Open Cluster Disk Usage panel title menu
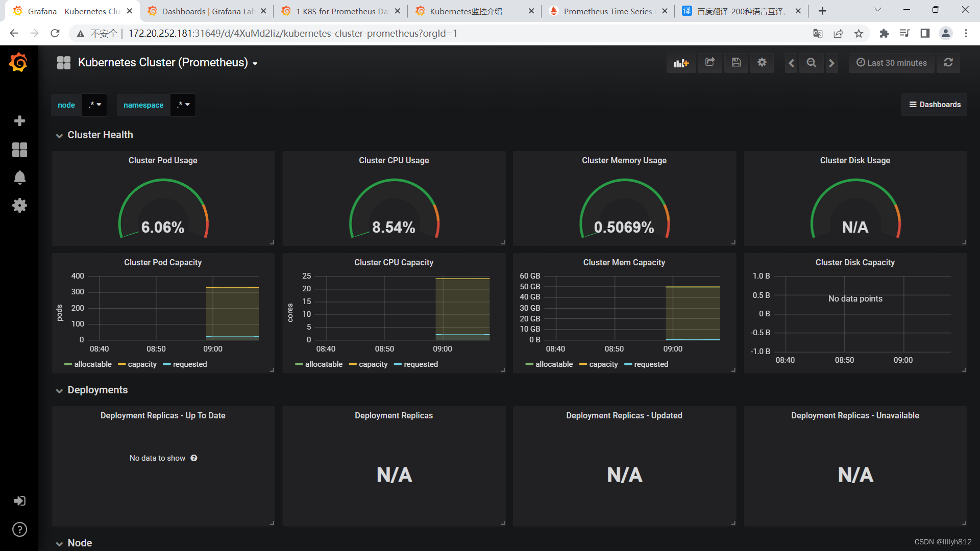The height and width of the screenshot is (551, 980). point(855,161)
